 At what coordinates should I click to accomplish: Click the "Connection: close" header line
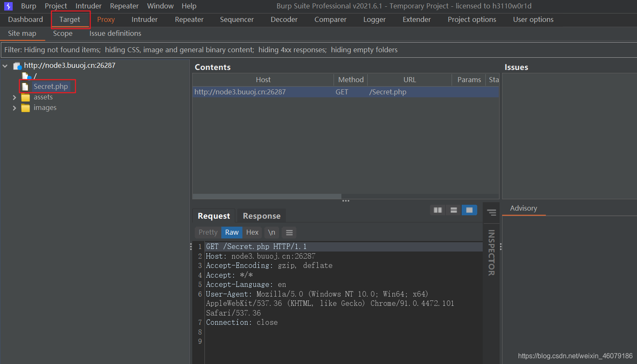pyautogui.click(x=242, y=322)
